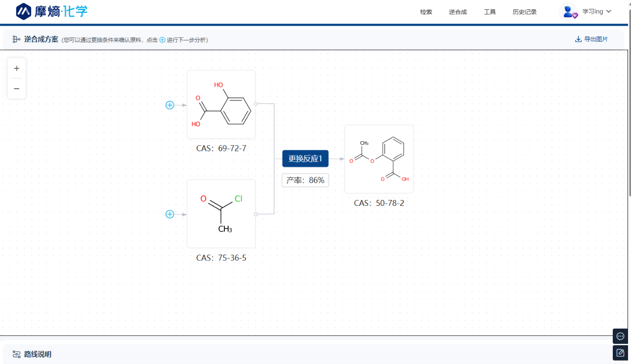The width and height of the screenshot is (631, 364).
Task: Open the 检索 menu
Action: (x=426, y=12)
